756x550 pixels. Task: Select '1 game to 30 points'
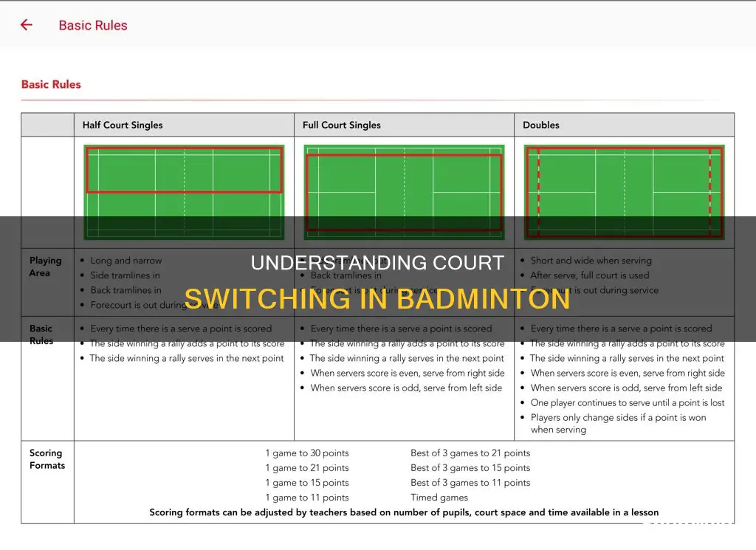coord(307,453)
